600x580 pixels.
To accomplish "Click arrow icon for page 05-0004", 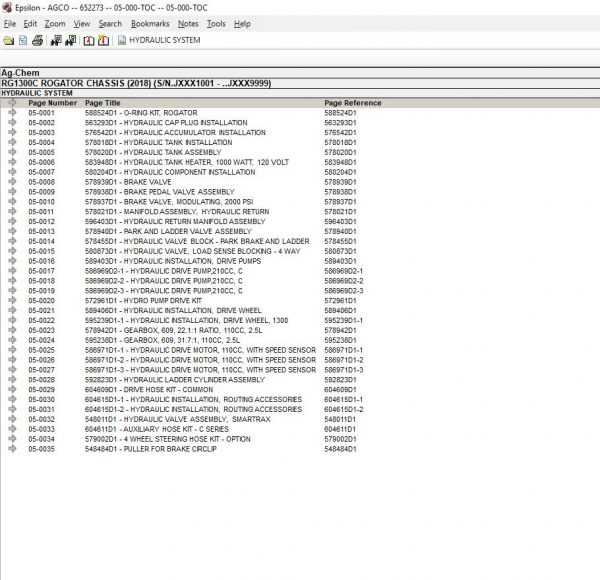I will click(12, 142).
